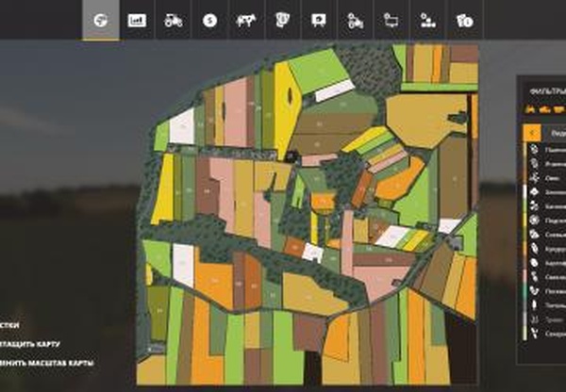The width and height of the screenshot is (566, 392).
Task: Open the animals cow tab
Action: pyautogui.click(x=246, y=20)
